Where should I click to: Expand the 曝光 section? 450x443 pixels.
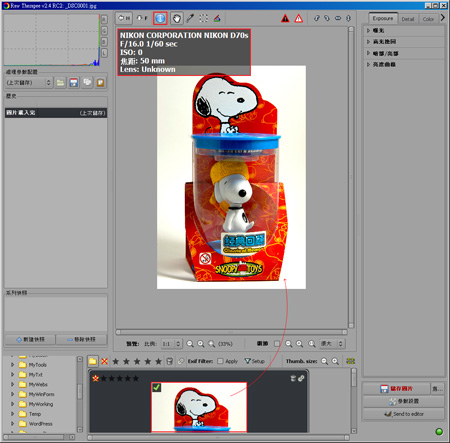pyautogui.click(x=368, y=30)
